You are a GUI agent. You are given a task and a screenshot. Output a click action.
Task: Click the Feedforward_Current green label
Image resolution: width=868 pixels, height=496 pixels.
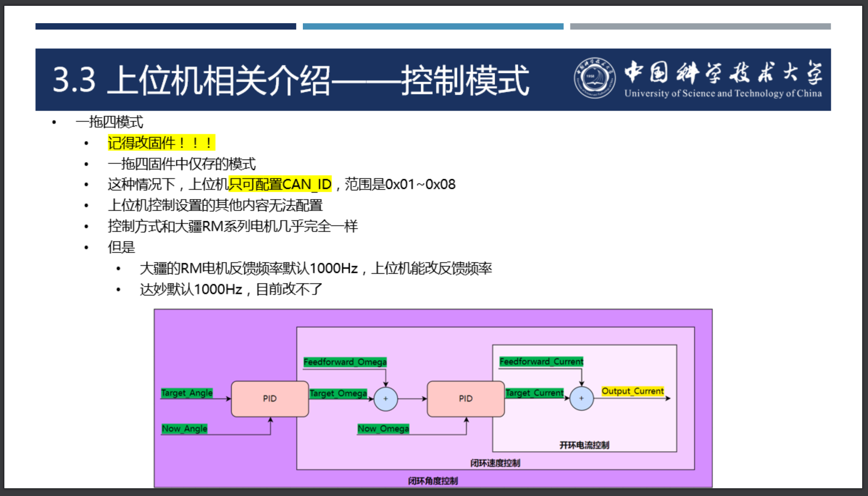point(541,362)
